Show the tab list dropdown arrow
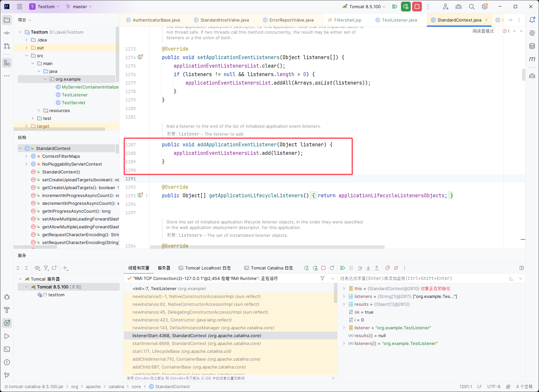Image resolution: width=539 pixels, height=392 pixels. click(511, 20)
